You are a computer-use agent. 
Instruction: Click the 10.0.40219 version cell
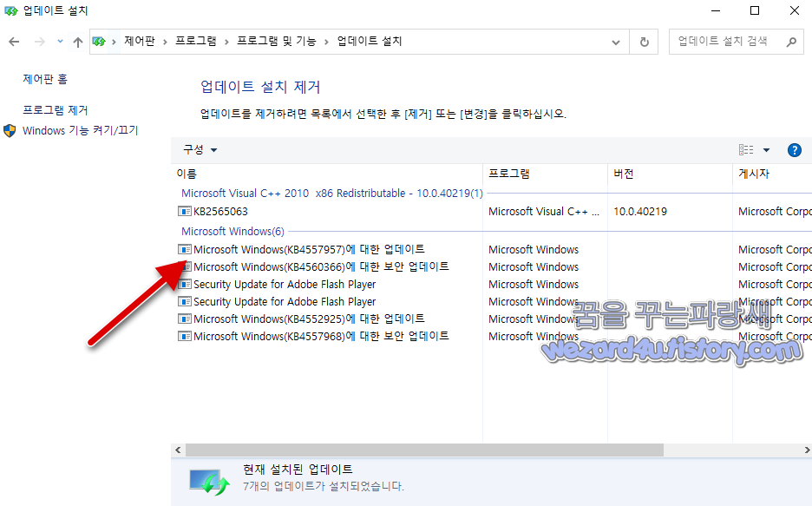pyautogui.click(x=640, y=211)
